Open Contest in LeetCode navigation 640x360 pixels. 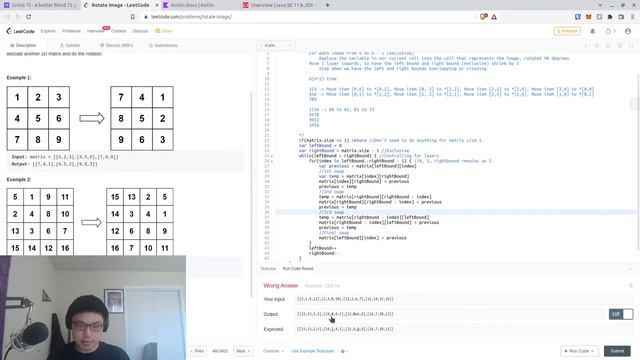coord(118,31)
